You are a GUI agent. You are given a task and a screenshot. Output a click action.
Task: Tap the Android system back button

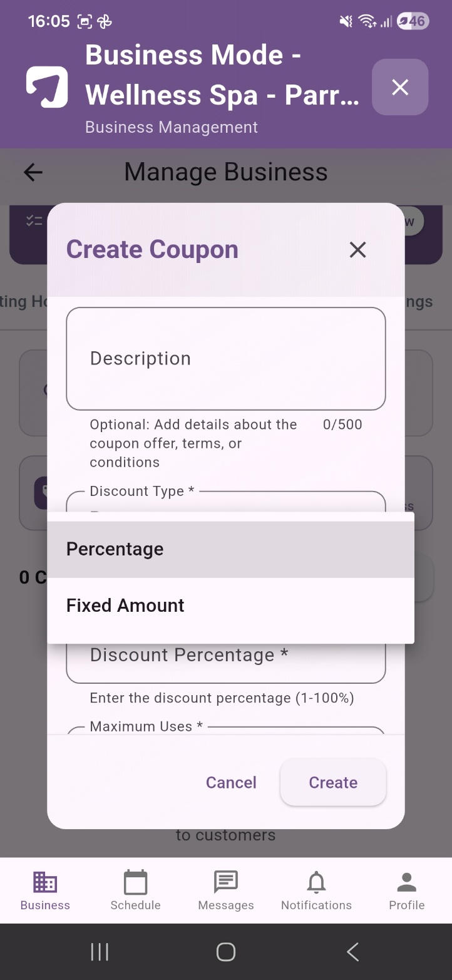pos(352,952)
